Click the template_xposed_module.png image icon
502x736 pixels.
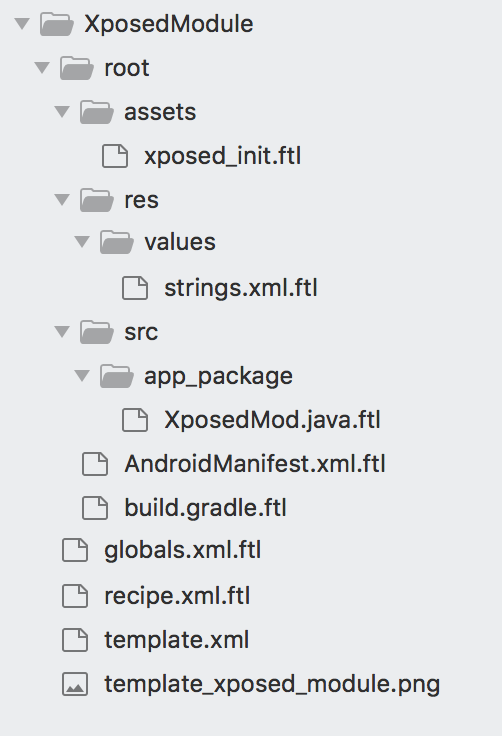[x=75, y=684]
